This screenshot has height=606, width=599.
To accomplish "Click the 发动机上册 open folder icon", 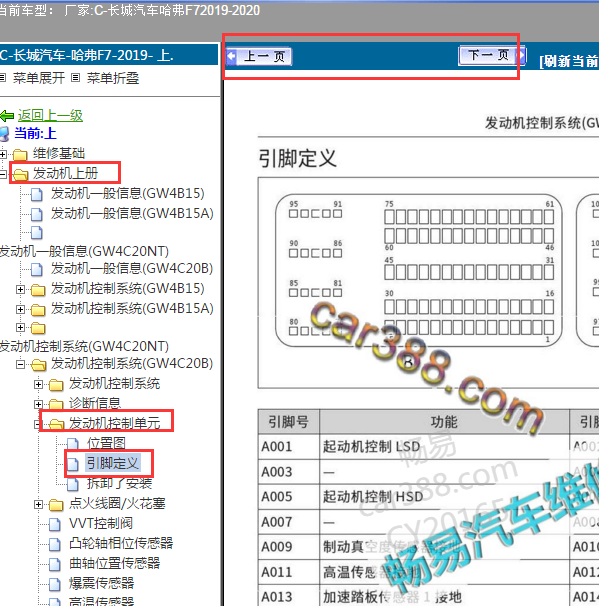I will [20, 175].
